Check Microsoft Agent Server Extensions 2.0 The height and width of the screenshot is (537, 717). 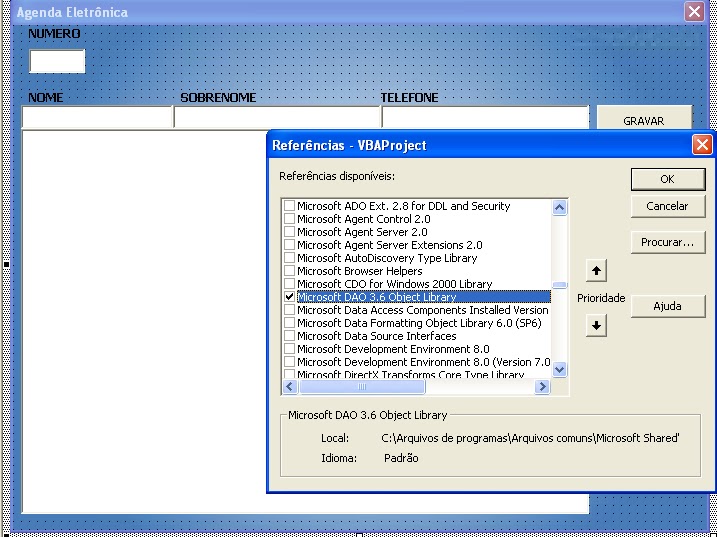[289, 245]
